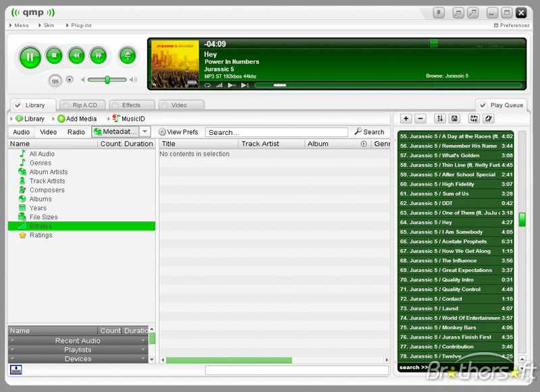
Task: Select File Sizes in library tree
Action: tap(43, 217)
